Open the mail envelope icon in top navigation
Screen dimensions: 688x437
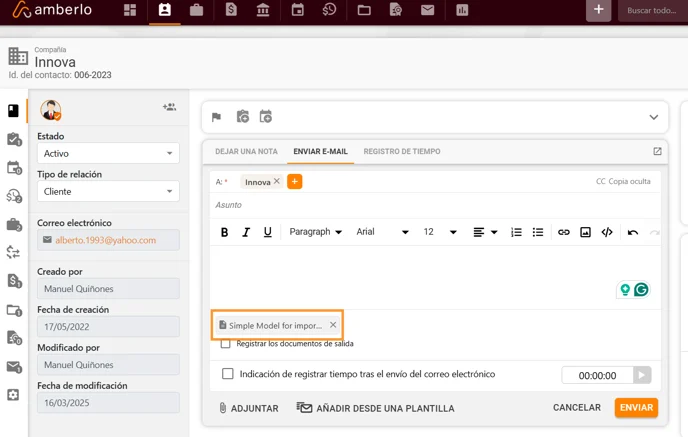(x=427, y=10)
